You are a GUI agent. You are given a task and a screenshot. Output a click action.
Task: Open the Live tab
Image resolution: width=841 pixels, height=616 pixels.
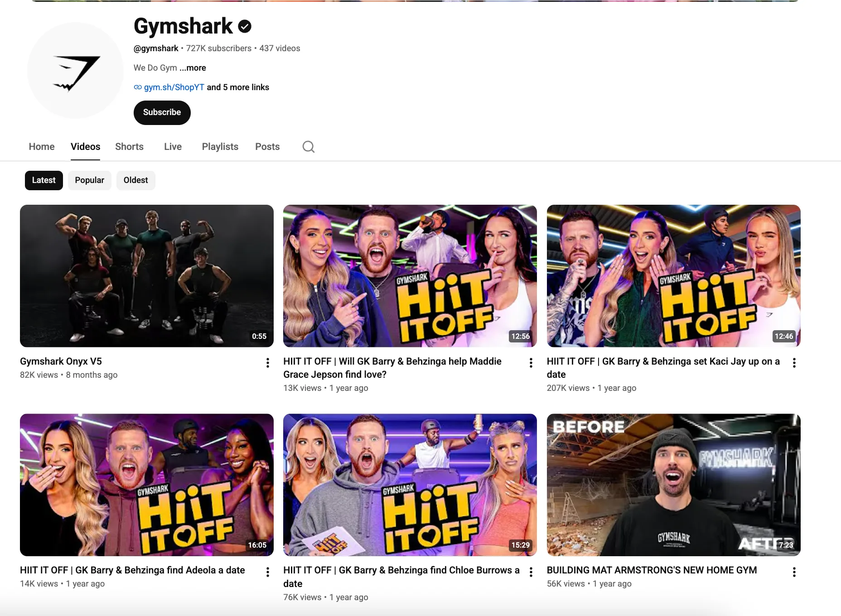(x=173, y=147)
